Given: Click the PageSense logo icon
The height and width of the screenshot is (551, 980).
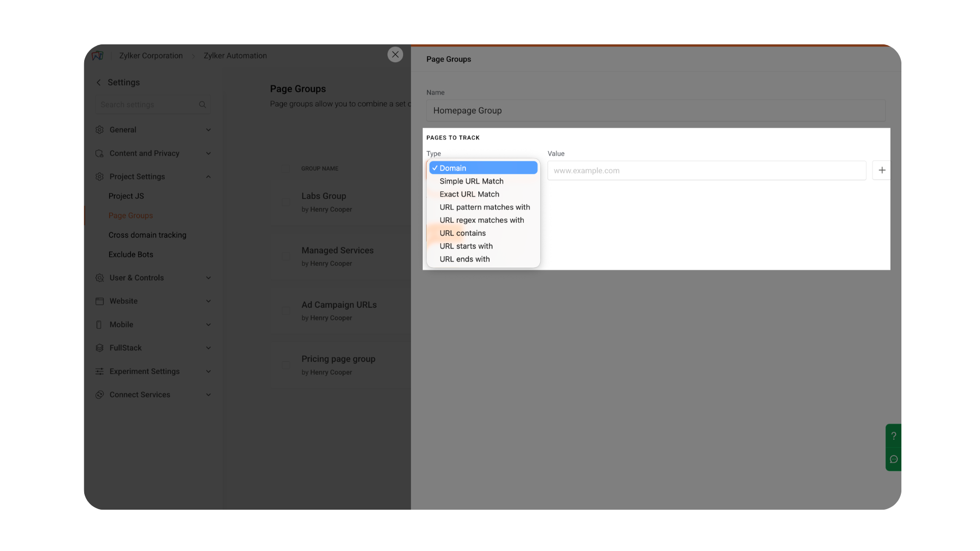Looking at the screenshot, I should (x=97, y=56).
